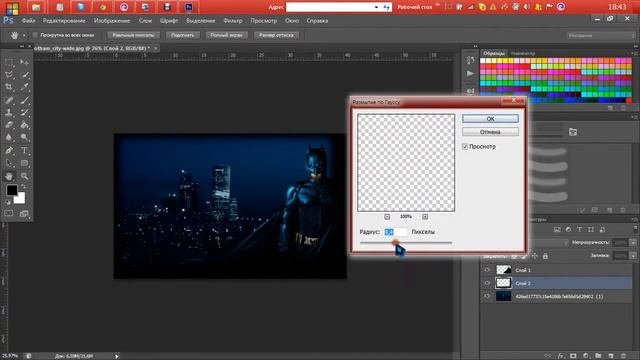Open Слои menu
The height and width of the screenshot is (360, 640).
145,20
